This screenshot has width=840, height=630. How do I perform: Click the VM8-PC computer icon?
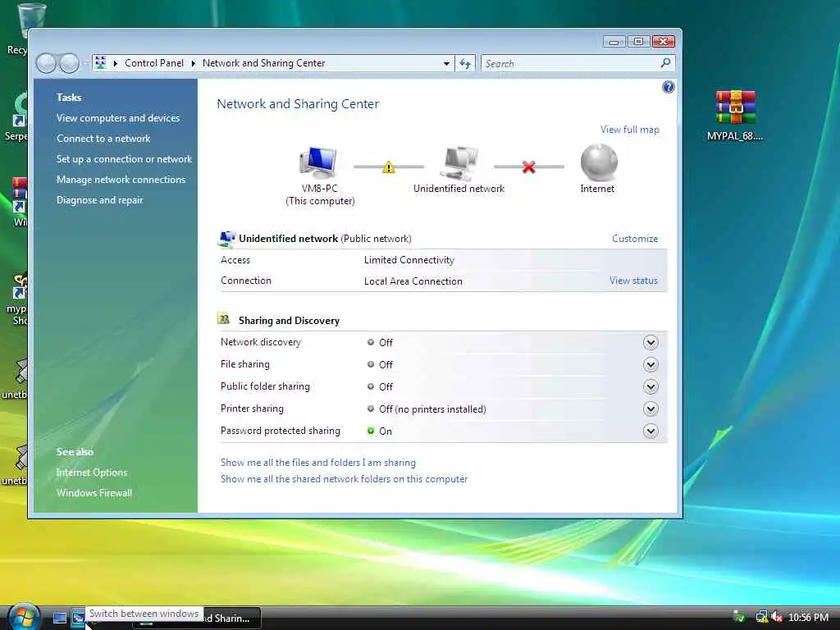tap(318, 162)
